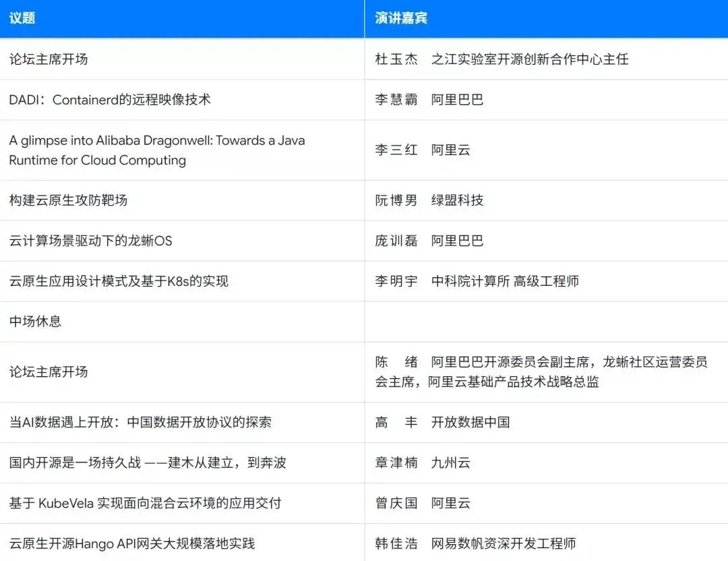Click speaker 阮博男 绿盟科技 cell
728x561 pixels.
[x=547, y=201]
